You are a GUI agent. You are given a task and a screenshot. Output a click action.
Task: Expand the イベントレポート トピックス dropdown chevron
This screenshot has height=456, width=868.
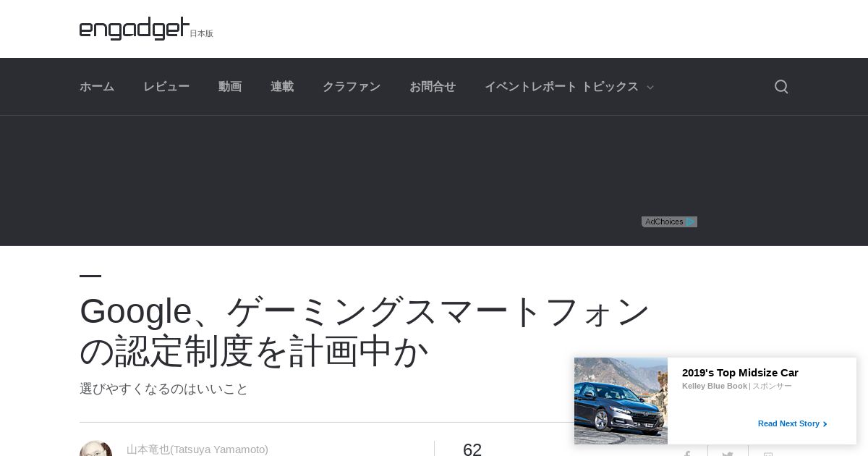click(650, 88)
